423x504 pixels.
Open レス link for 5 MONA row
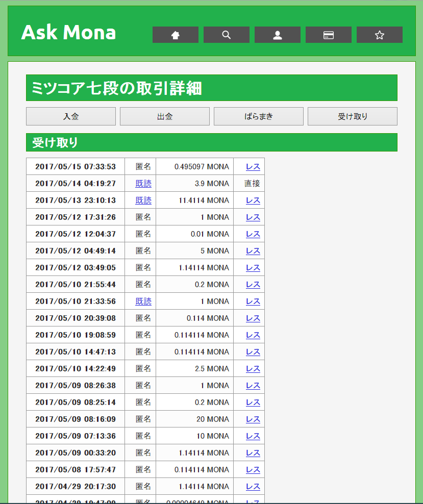(253, 250)
